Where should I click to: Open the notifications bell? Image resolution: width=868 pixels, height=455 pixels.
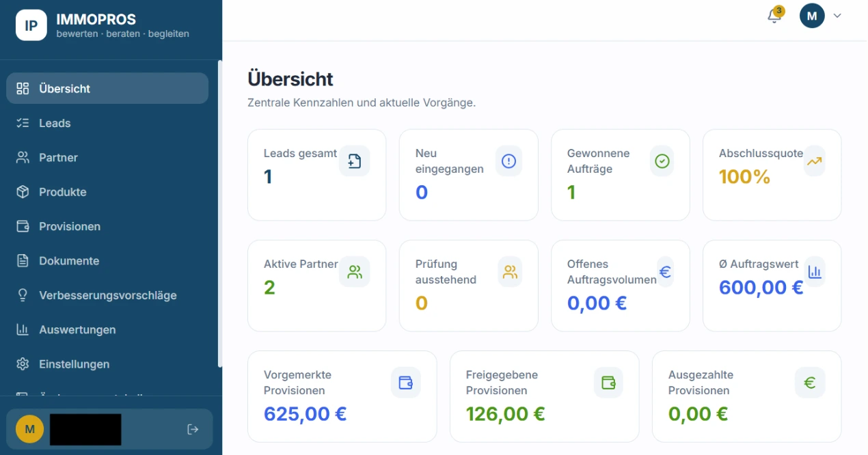[774, 16]
